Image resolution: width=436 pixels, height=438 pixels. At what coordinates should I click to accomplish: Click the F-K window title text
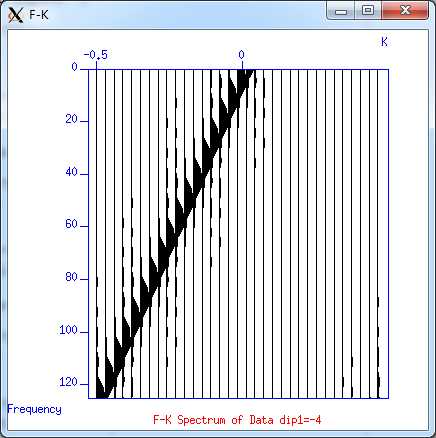point(39,15)
